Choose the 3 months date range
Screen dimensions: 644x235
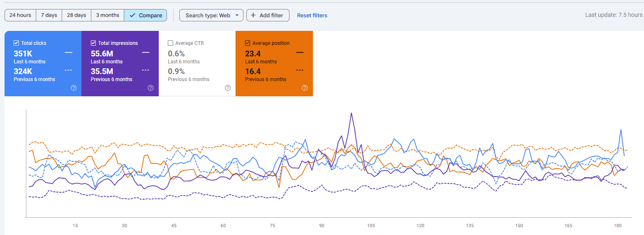tap(107, 15)
